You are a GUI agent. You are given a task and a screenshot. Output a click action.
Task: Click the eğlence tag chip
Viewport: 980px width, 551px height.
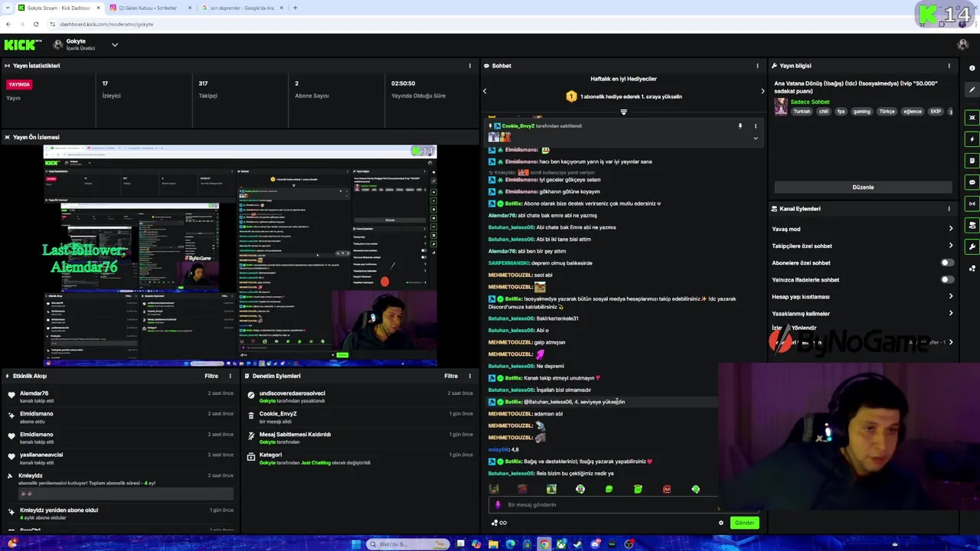(x=913, y=112)
